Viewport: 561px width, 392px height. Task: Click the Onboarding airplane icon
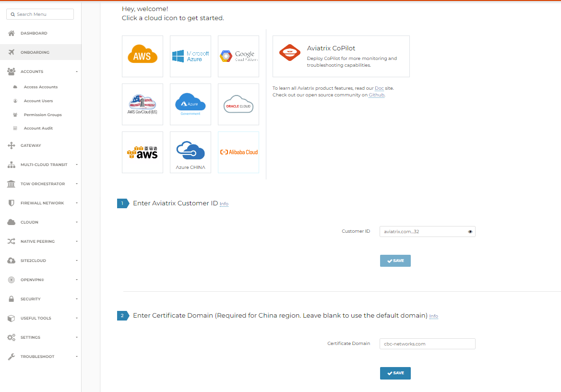click(x=12, y=52)
